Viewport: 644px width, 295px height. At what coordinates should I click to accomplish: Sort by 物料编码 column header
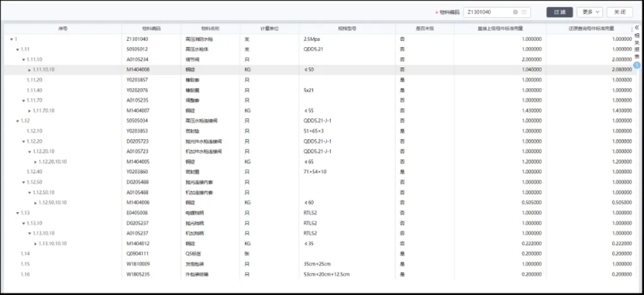click(151, 29)
